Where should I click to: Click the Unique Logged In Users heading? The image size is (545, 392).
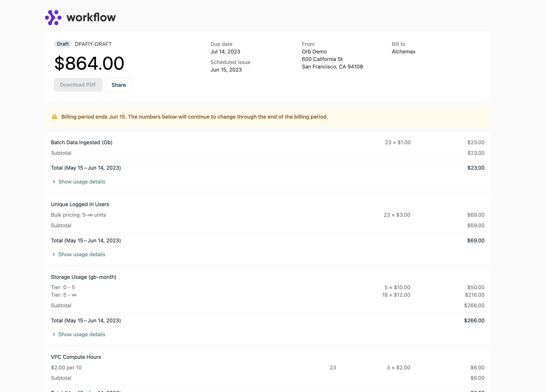click(80, 204)
